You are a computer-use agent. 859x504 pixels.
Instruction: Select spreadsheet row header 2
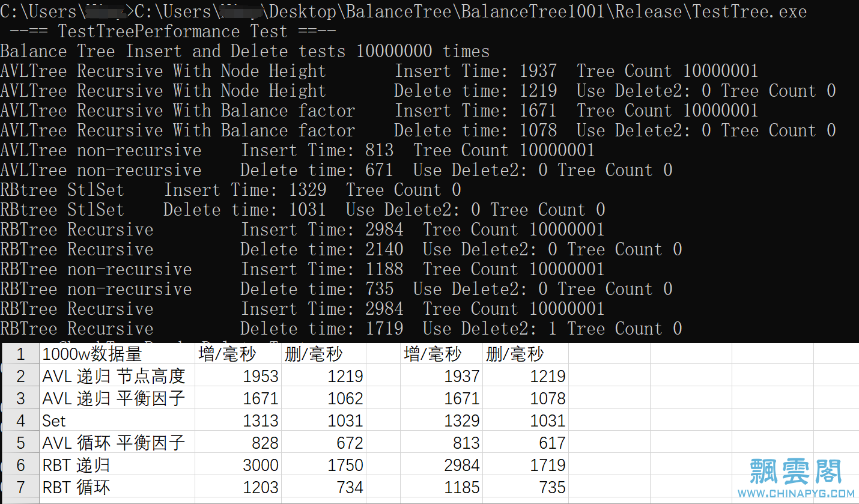point(21,376)
